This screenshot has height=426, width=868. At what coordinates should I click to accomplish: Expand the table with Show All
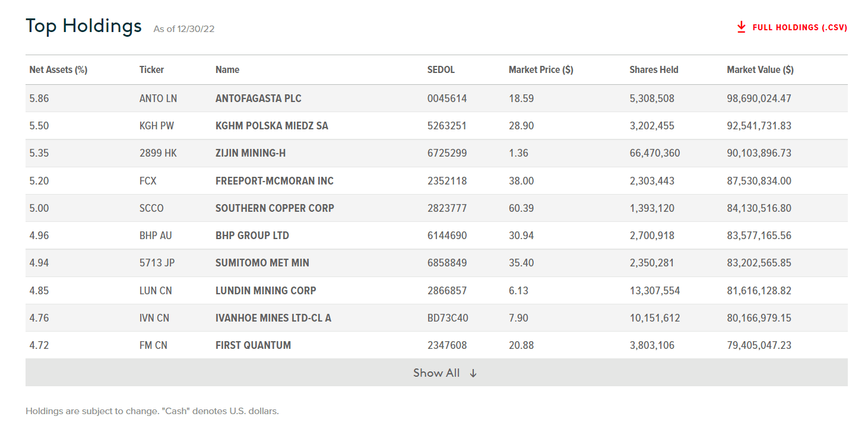pos(436,373)
